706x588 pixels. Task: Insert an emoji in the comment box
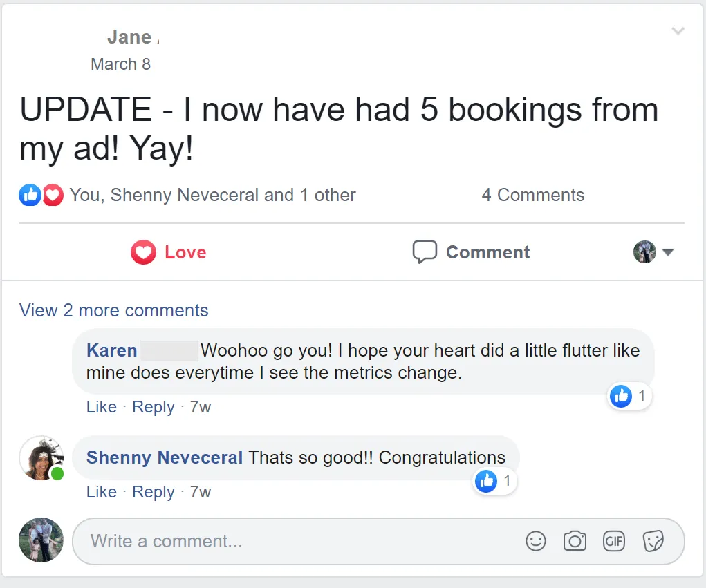[536, 541]
